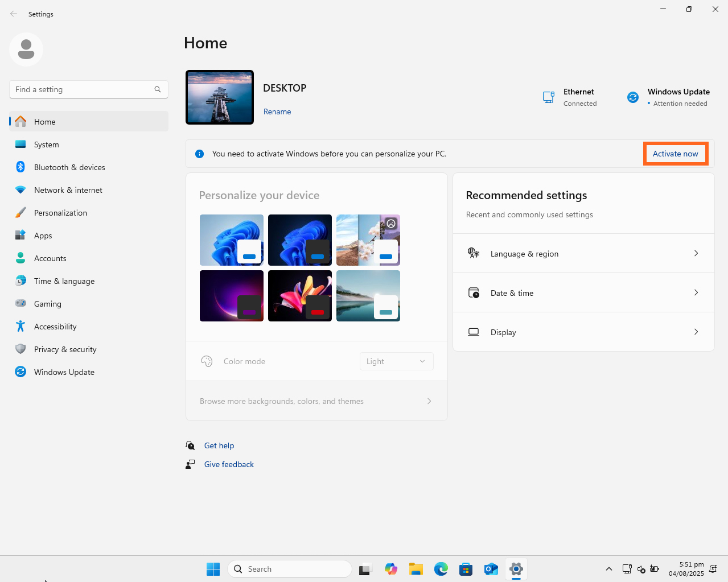Select Personalization in sidebar
Screen dimensions: 728x582
click(89, 213)
